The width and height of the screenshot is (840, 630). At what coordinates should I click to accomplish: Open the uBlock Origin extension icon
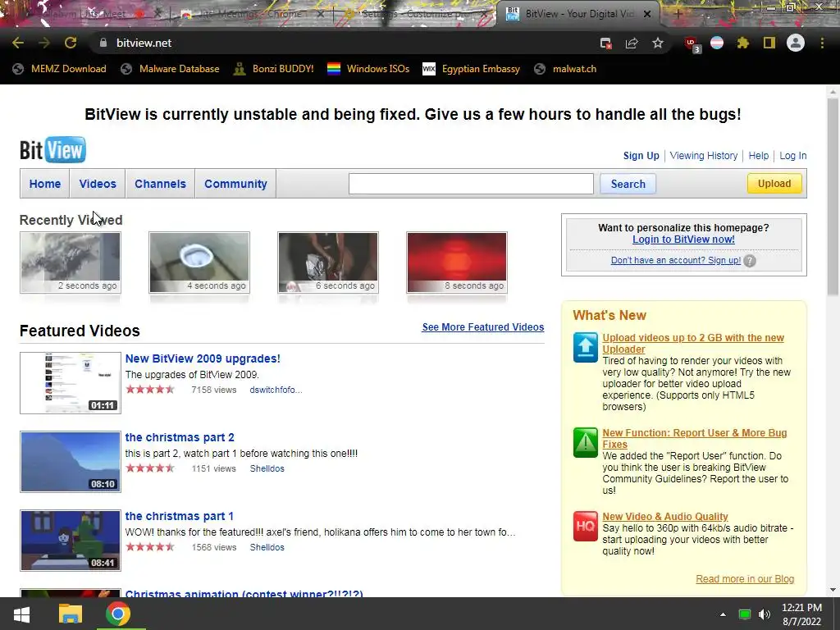pyautogui.click(x=692, y=44)
